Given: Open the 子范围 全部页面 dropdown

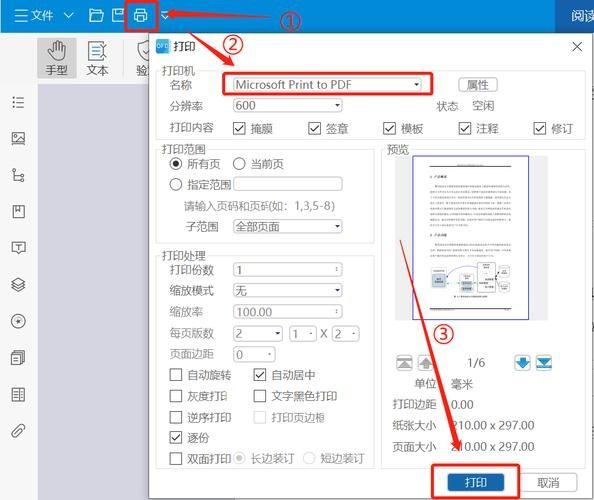Looking at the screenshot, I should click(288, 227).
